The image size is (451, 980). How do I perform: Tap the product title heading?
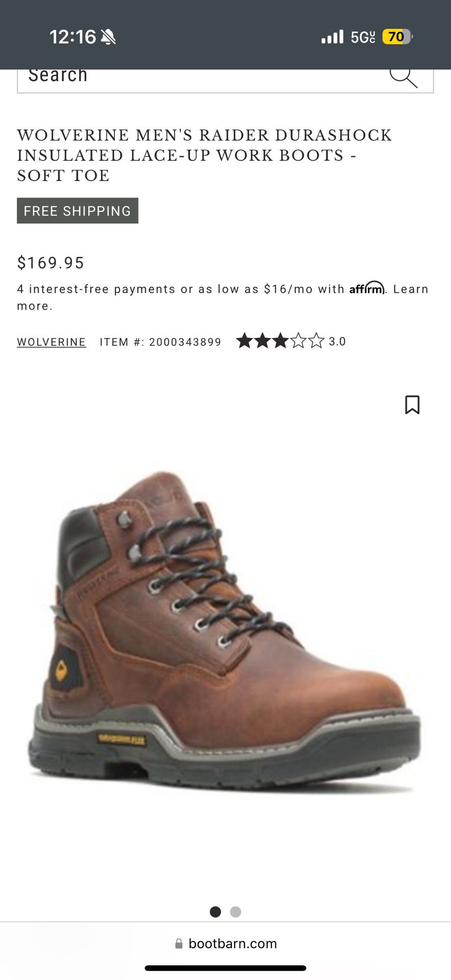[204, 155]
